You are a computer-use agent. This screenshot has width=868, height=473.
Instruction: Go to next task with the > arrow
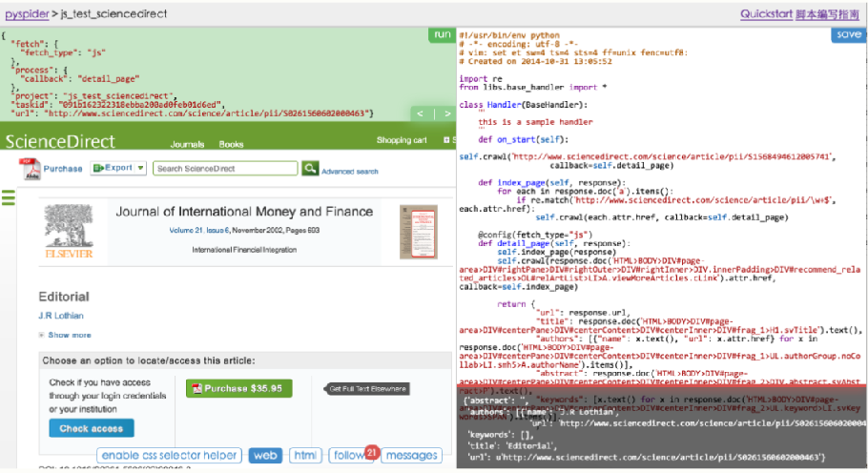[446, 113]
